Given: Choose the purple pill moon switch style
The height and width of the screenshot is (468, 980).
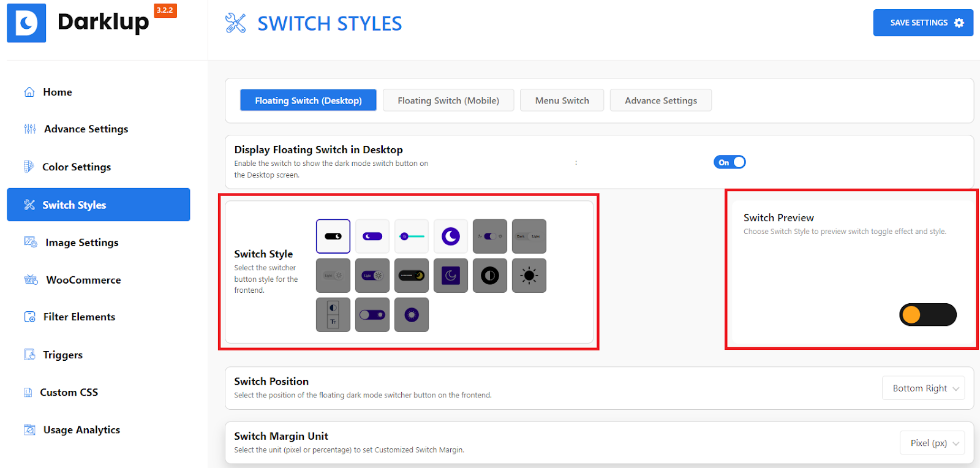Looking at the screenshot, I should pos(372,236).
